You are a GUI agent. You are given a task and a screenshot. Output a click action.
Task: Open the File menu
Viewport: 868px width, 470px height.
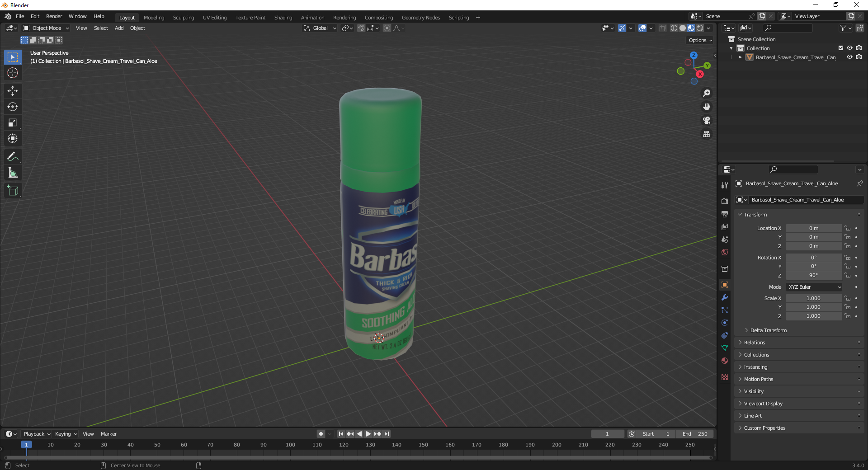pos(20,16)
